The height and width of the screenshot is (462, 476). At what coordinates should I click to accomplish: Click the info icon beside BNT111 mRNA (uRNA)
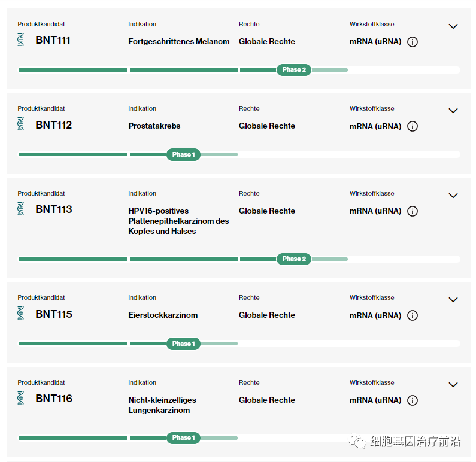(412, 42)
